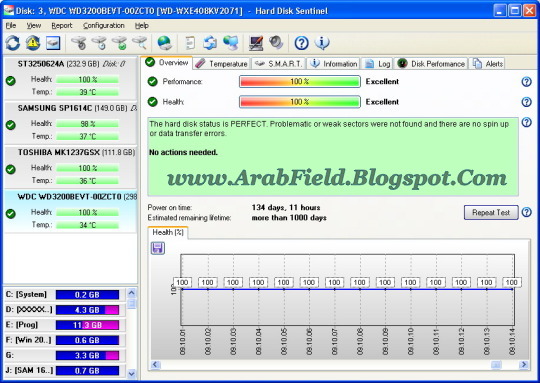Click the disk with stethoscope test icon
This screenshot has width=540, height=383.
pyautogui.click(x=79, y=43)
